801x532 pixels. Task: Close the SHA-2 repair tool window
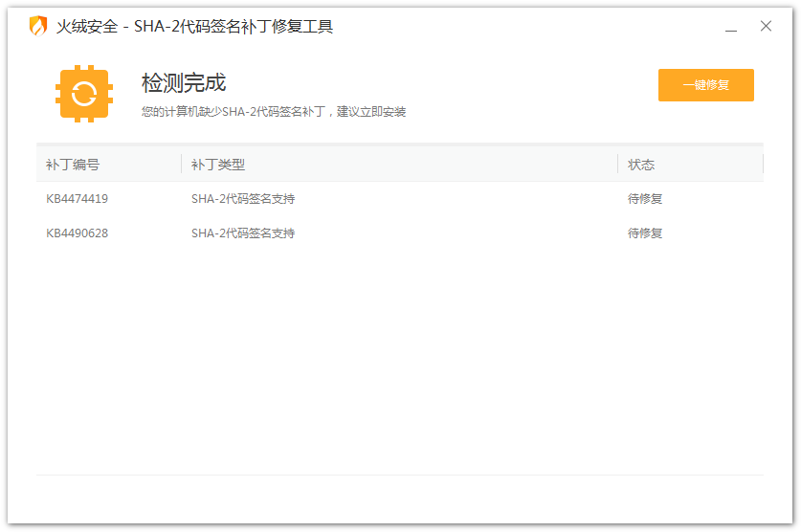point(766,26)
